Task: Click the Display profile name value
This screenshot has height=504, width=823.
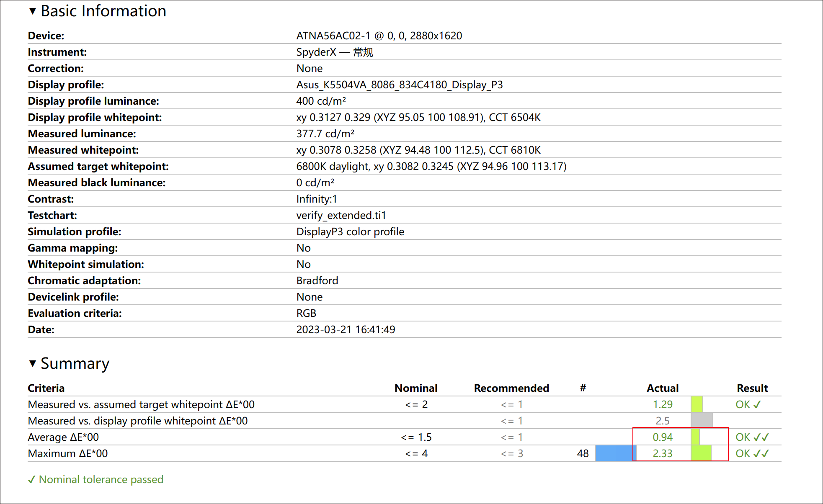Action: 399,85
